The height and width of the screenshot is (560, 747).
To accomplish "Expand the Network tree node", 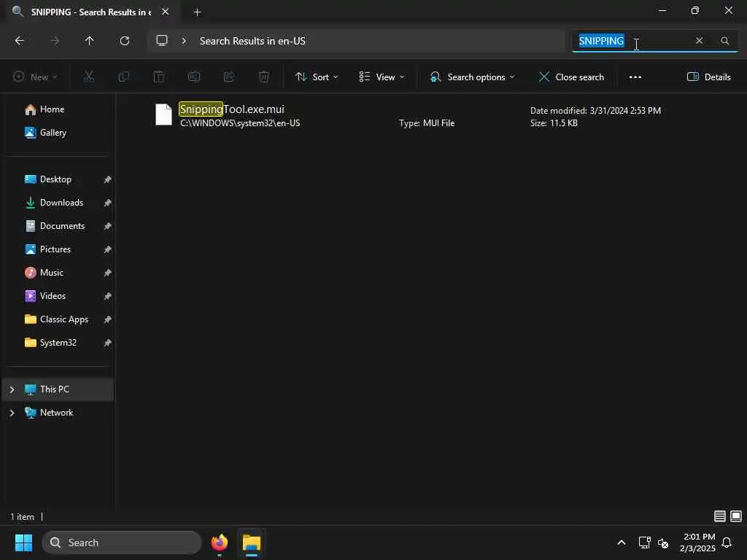I will coord(12,413).
